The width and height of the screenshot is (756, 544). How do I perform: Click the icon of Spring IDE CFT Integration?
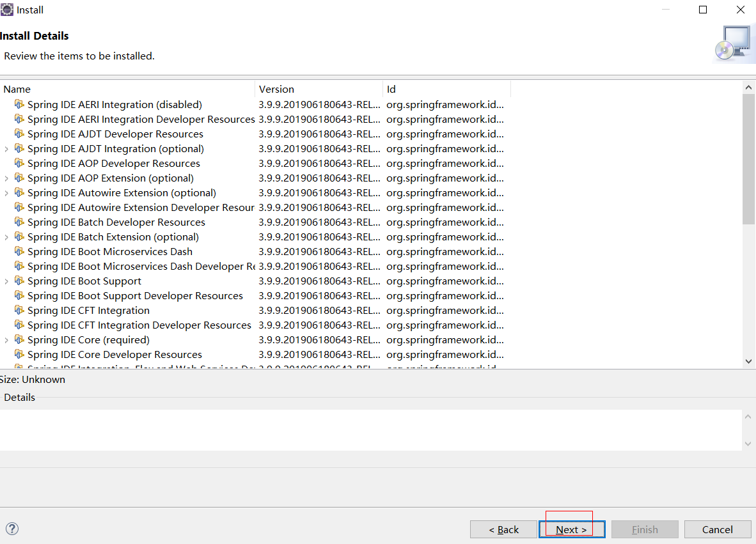(19, 310)
